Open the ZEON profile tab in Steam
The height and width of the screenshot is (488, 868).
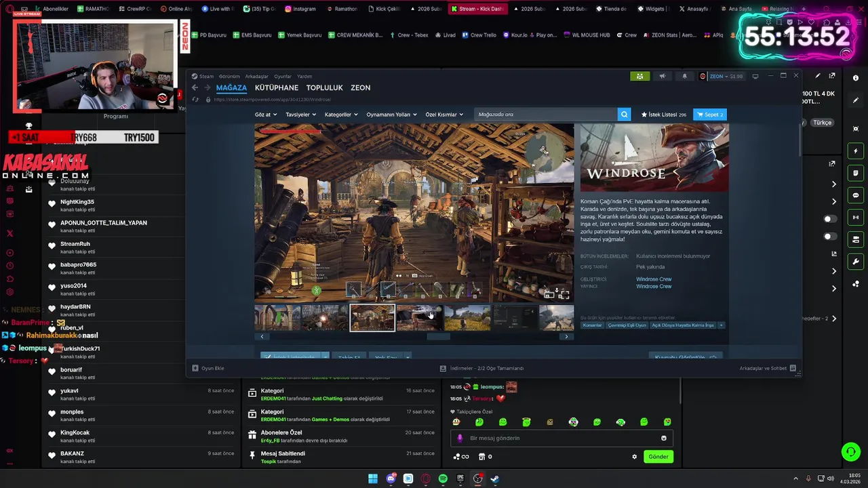click(361, 87)
